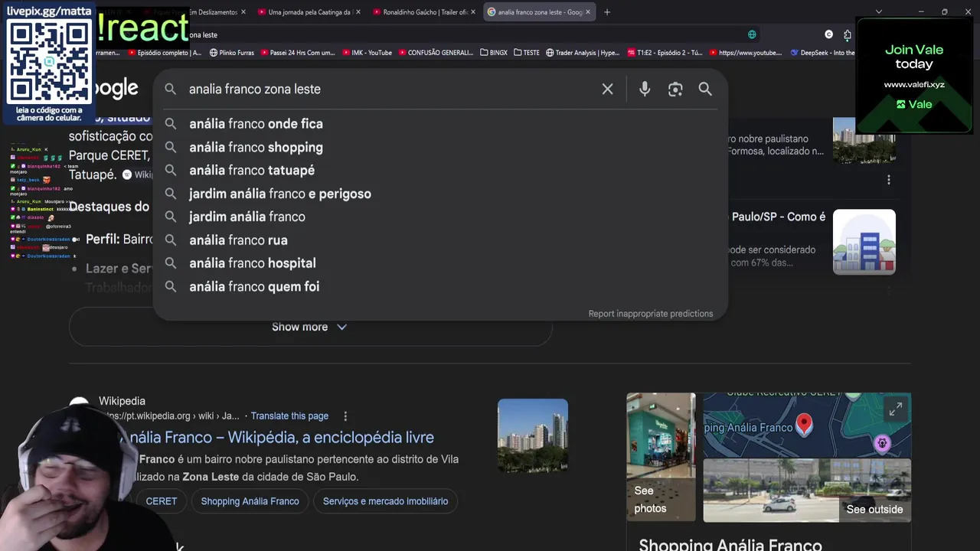
Task: Click inside the search text field
Action: click(390, 89)
